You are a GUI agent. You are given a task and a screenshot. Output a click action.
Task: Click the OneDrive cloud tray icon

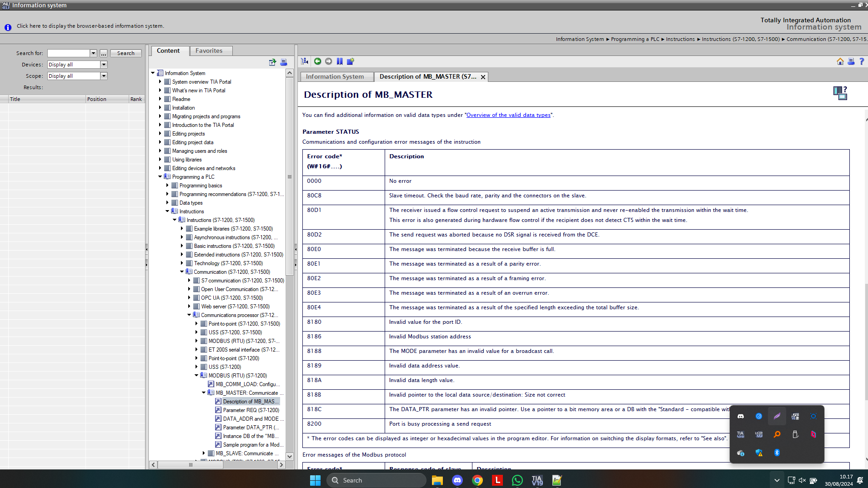point(740,453)
